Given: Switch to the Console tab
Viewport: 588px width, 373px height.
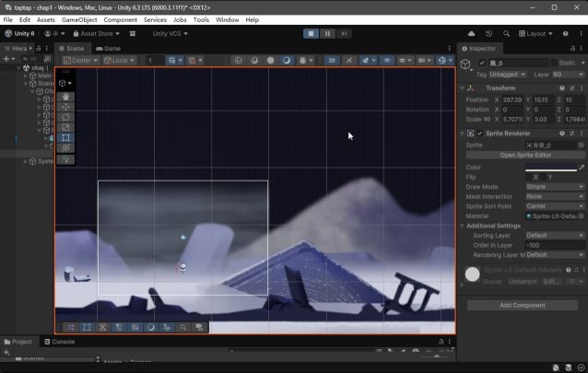Looking at the screenshot, I should pos(60,342).
